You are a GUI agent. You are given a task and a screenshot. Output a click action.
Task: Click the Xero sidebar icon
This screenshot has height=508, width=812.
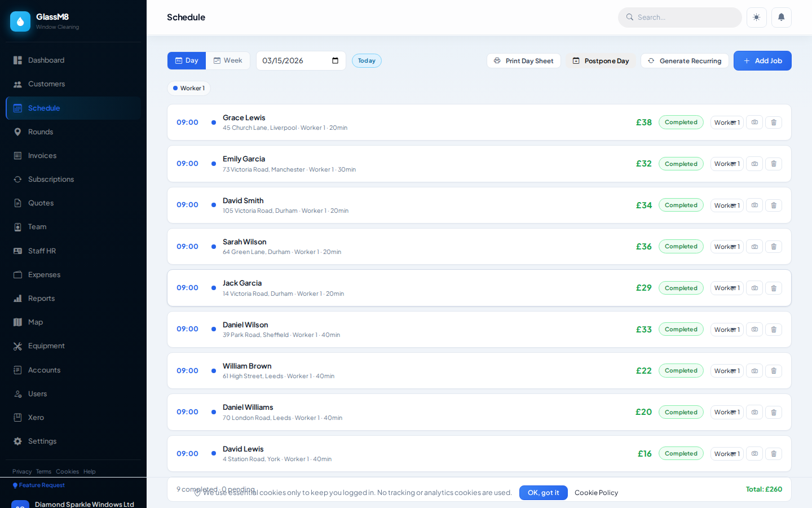[x=17, y=418]
